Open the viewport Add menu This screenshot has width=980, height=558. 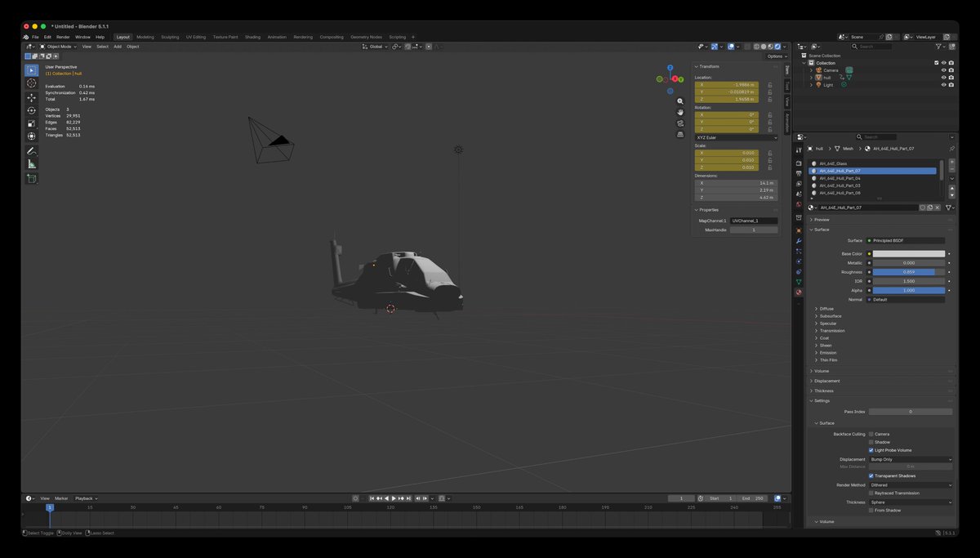coord(118,47)
